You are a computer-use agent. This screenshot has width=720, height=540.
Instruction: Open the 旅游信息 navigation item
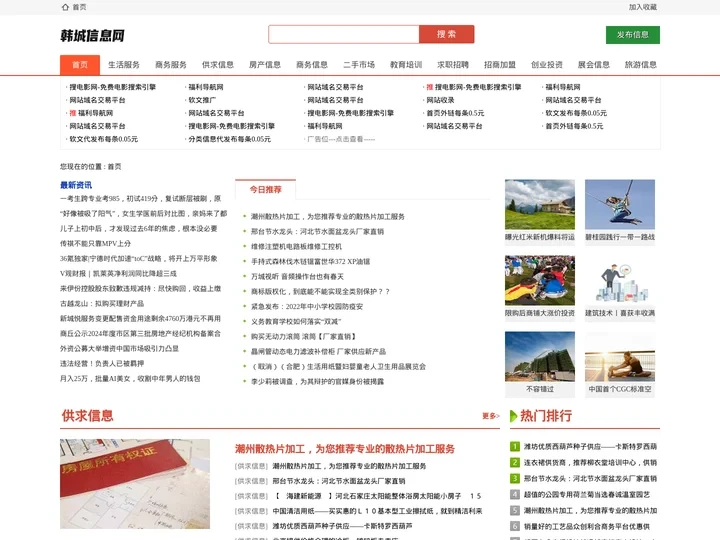641,65
